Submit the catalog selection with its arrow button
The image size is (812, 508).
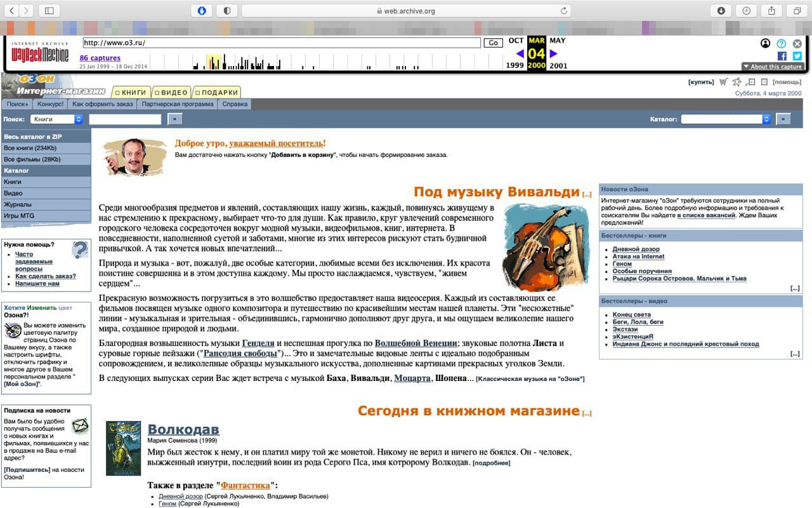[783, 119]
